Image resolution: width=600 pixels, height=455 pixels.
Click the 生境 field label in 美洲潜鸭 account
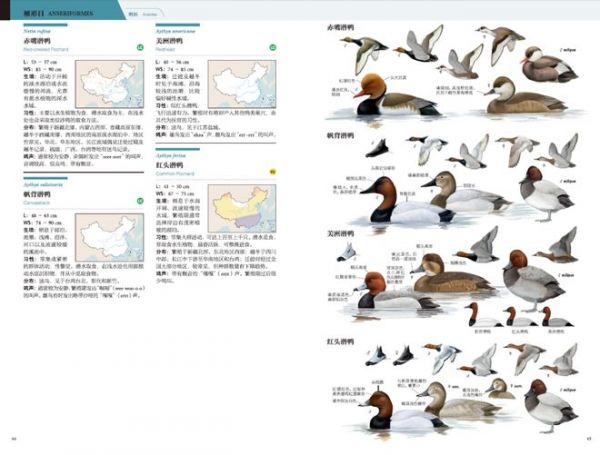pos(161,77)
